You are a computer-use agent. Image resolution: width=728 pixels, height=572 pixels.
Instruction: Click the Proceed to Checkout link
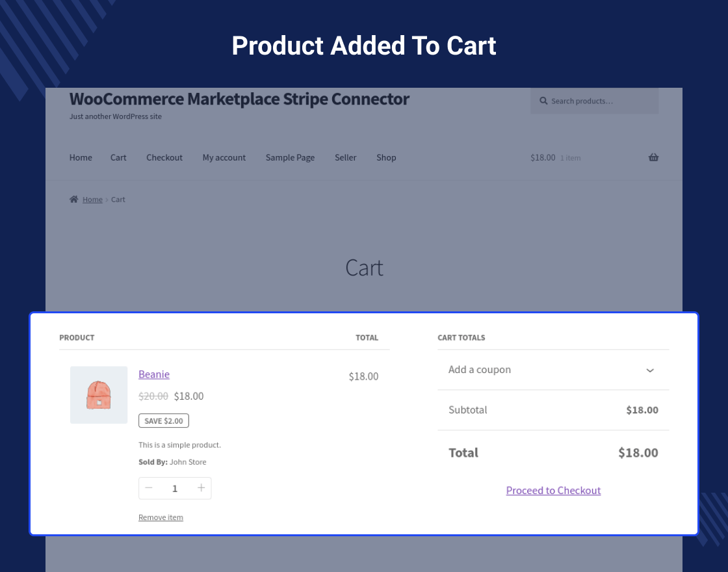[x=553, y=490]
